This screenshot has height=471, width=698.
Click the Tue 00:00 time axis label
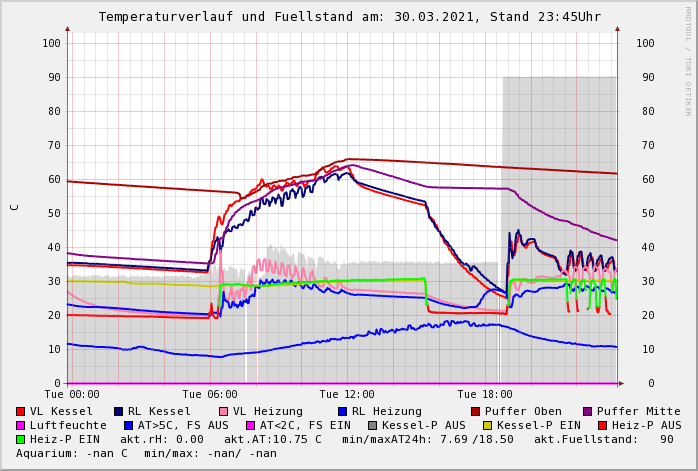[x=72, y=395]
